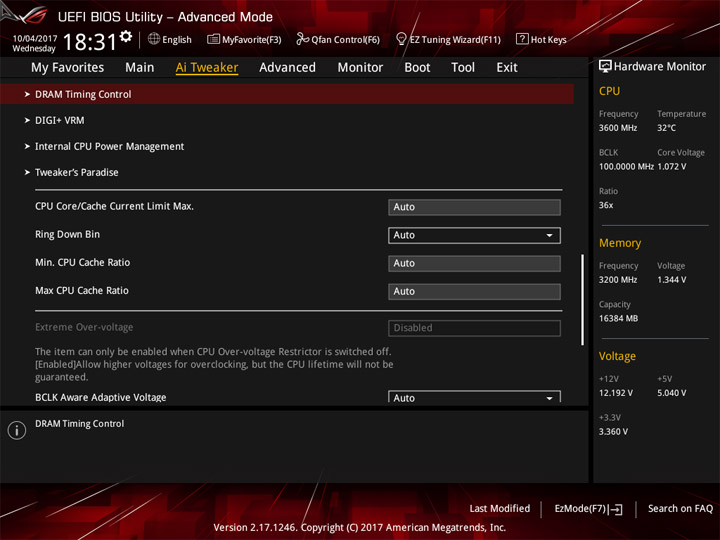This screenshot has width=720, height=540.
Task: Click the Hardware Monitor display icon
Action: click(x=605, y=66)
